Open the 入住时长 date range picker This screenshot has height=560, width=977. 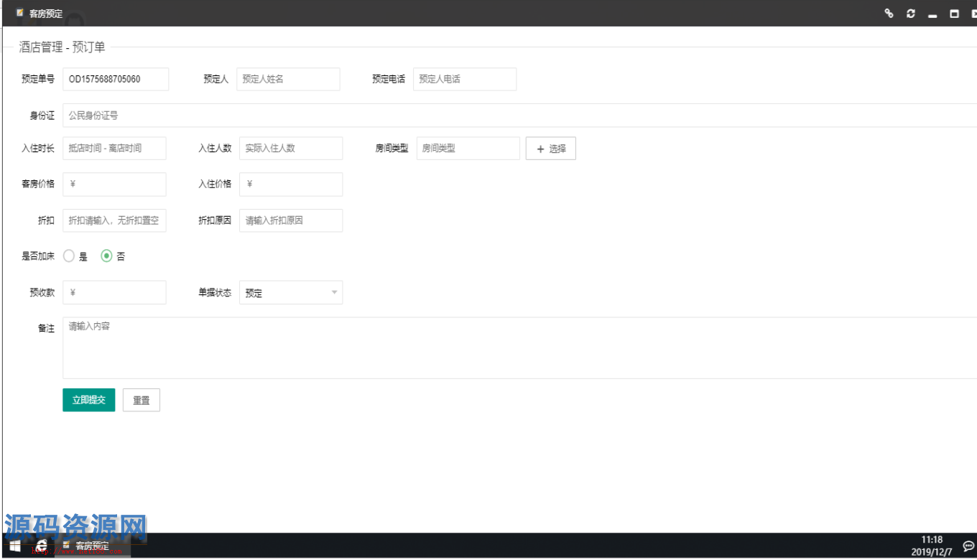coord(114,149)
